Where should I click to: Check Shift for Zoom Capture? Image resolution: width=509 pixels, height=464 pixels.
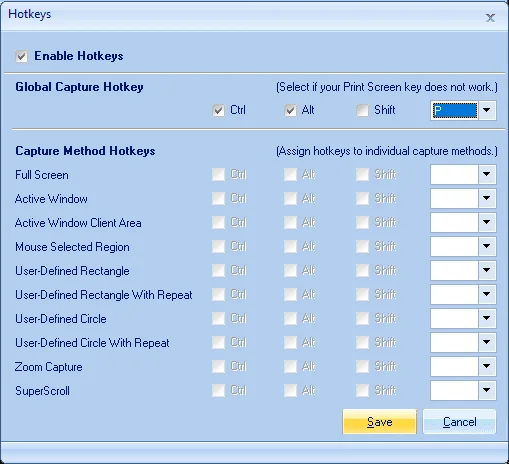[x=362, y=366]
